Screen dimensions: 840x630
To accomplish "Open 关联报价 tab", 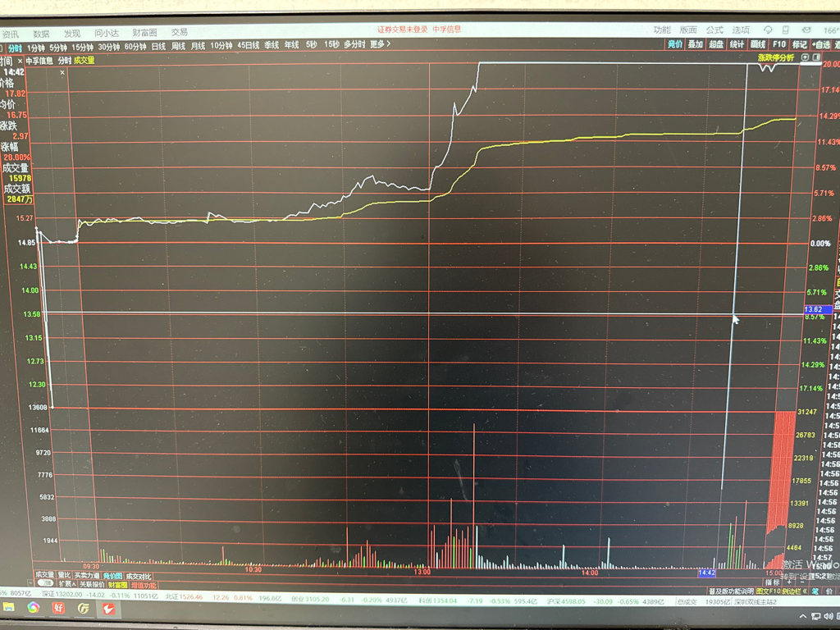I will [x=92, y=584].
